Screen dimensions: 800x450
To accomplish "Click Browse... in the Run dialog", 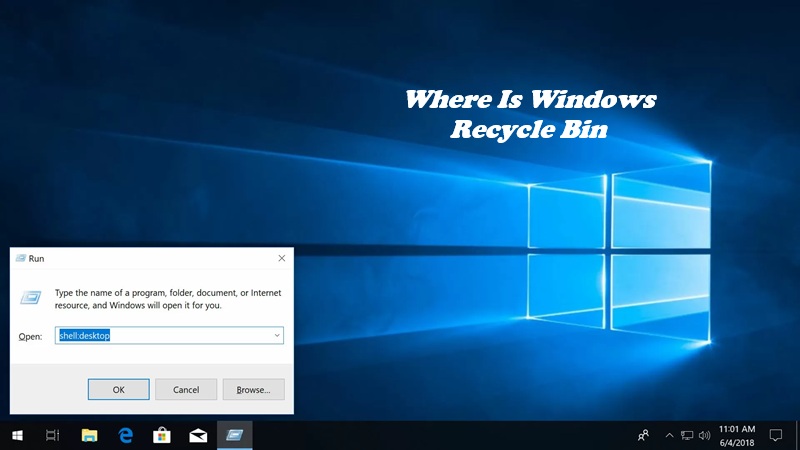I will (253, 389).
